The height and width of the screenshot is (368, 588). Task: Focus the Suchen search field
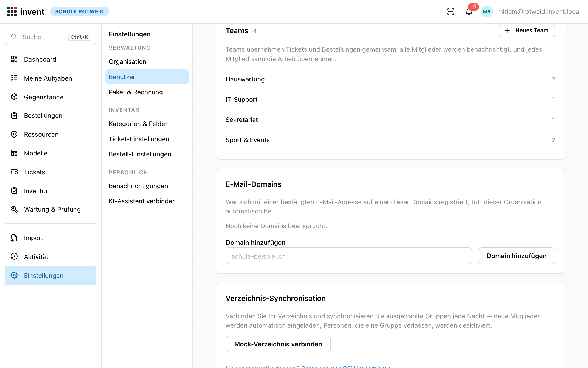click(51, 37)
